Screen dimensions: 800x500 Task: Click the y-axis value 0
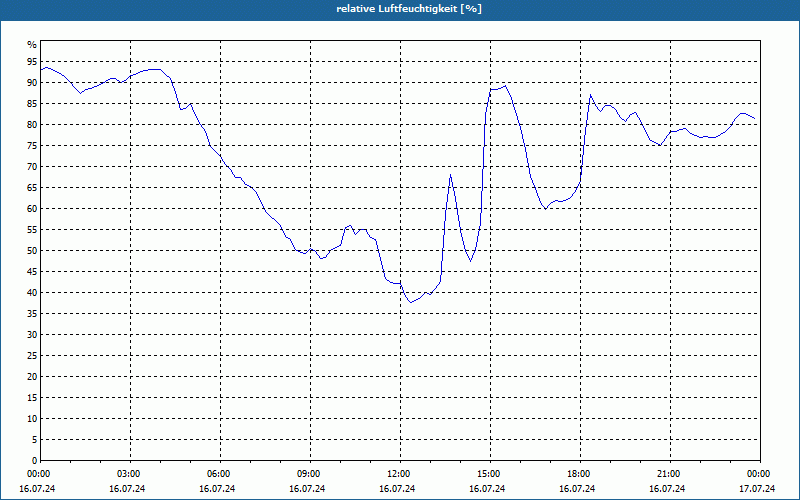35,461
